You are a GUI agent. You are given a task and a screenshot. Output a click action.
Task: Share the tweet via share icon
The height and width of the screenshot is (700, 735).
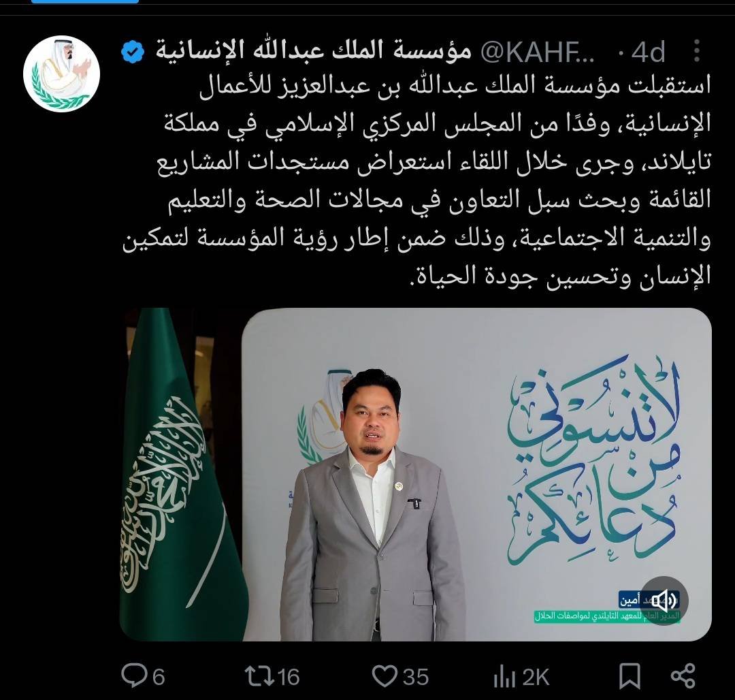pos(683,675)
